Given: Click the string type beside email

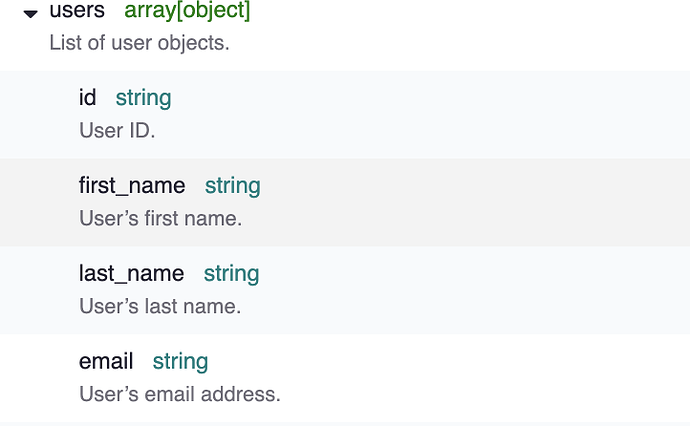Looking at the screenshot, I should pos(180,362).
